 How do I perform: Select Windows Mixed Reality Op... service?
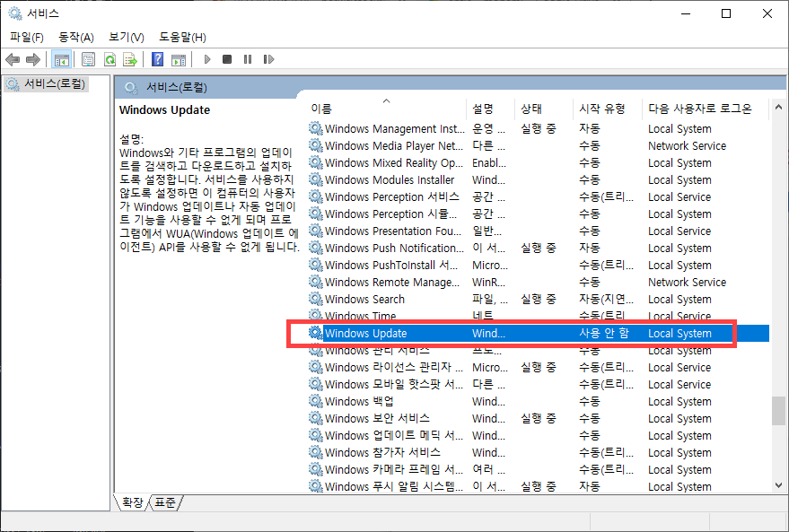(x=539, y=163)
